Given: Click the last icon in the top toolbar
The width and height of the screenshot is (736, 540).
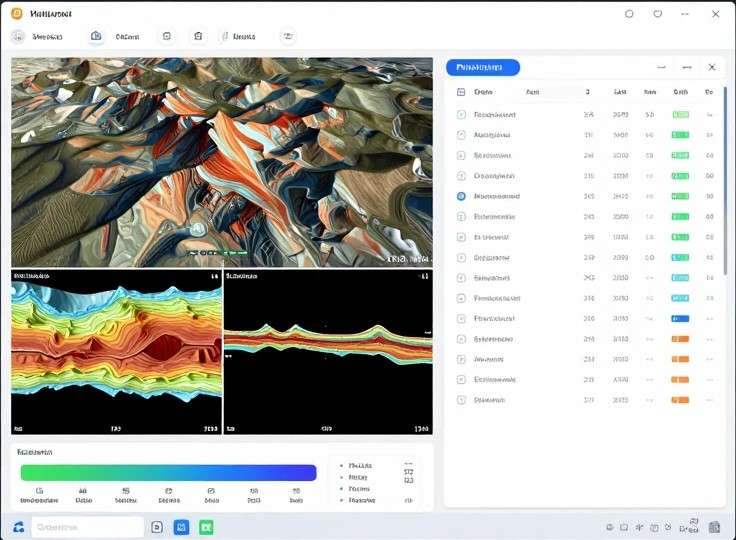Looking at the screenshot, I should pyautogui.click(x=288, y=36).
